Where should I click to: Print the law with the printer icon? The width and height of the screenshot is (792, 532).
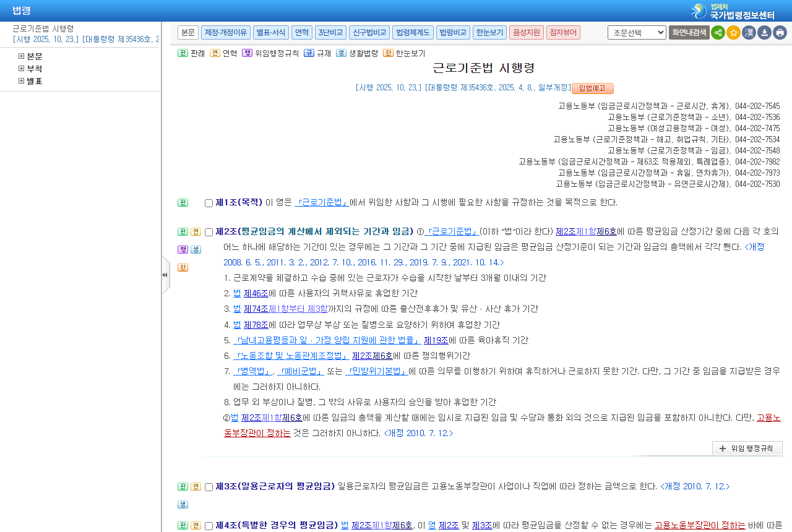(x=780, y=32)
